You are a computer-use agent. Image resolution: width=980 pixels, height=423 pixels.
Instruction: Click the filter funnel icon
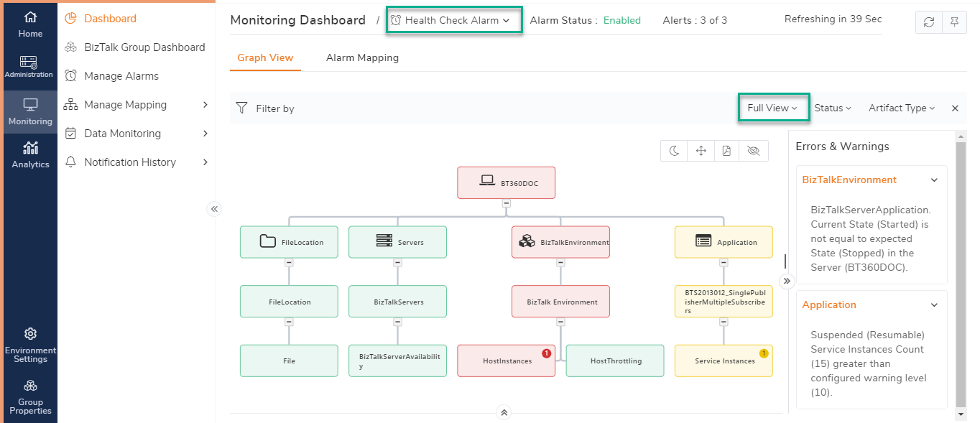pyautogui.click(x=242, y=108)
